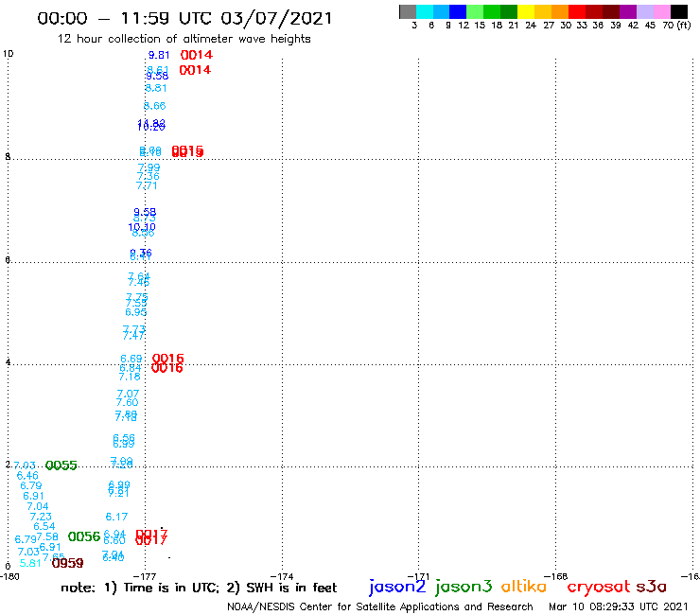Click the wave height value 7.23
700x615 pixels.
pos(41,517)
